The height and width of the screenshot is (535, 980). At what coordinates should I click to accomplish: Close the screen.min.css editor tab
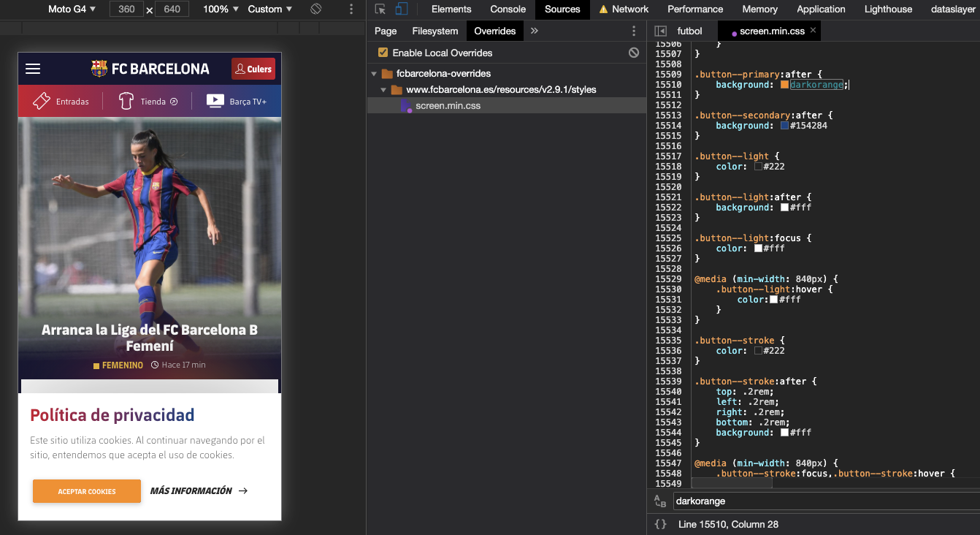(x=813, y=31)
